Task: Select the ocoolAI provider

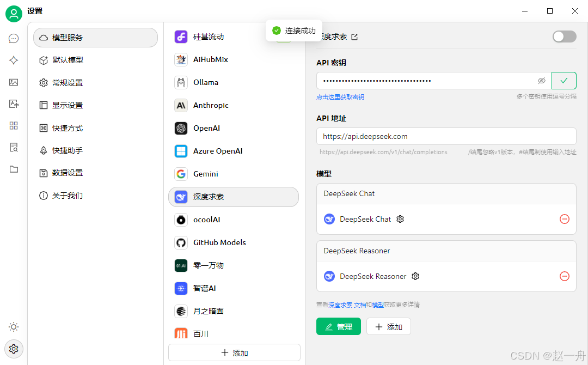Action: click(233, 220)
